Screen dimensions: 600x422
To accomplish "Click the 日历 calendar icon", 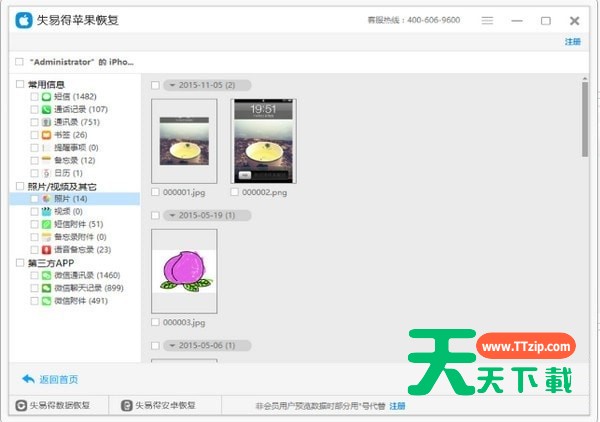I will click(x=47, y=172).
